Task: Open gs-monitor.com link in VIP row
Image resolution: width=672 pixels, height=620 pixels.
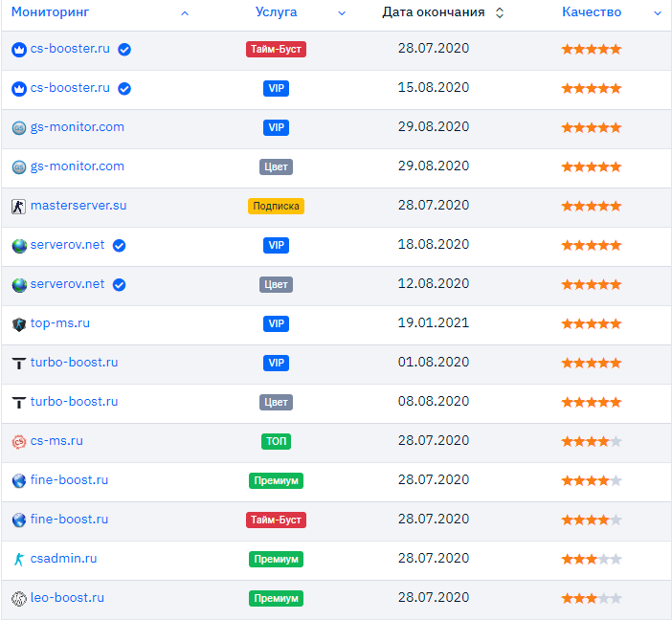Action: coord(78,127)
